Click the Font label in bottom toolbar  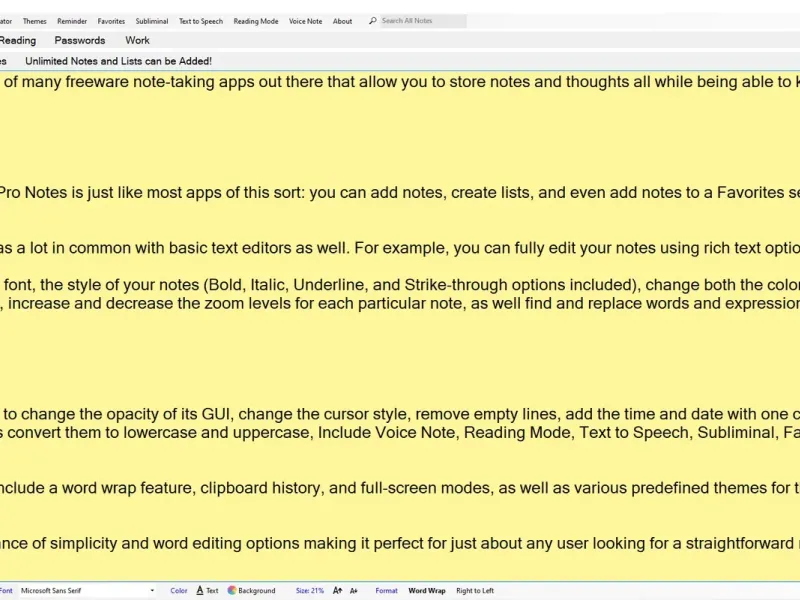point(6,590)
